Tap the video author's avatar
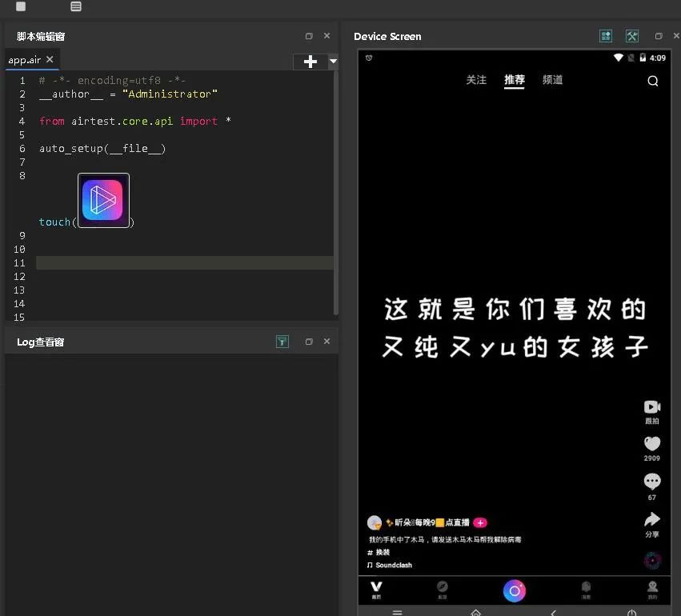The height and width of the screenshot is (616, 681). [375, 522]
